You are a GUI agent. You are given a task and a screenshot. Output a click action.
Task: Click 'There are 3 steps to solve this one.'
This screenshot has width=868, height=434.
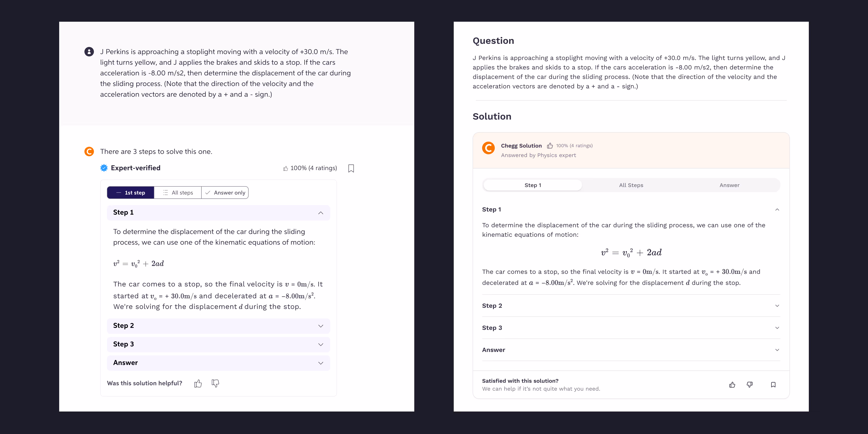pyautogui.click(x=156, y=152)
